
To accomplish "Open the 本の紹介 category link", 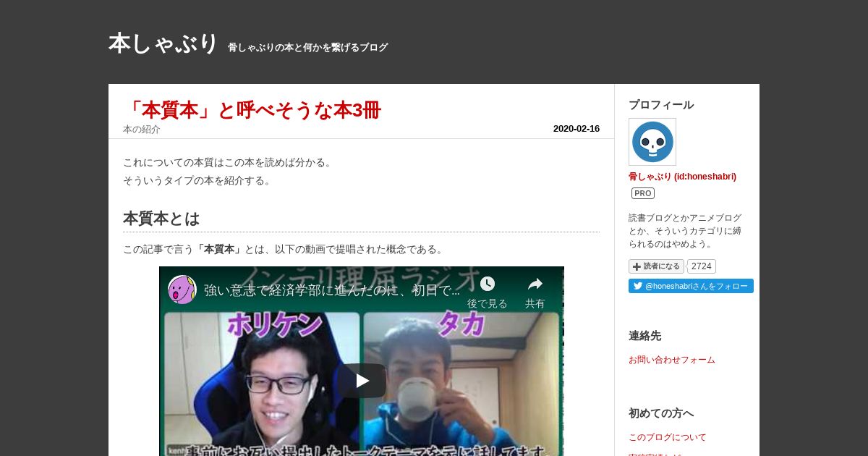I will [142, 130].
